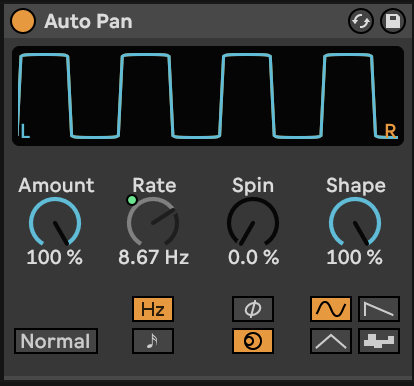Click the Rate knob
This screenshot has width=414, height=386.
[x=153, y=222]
